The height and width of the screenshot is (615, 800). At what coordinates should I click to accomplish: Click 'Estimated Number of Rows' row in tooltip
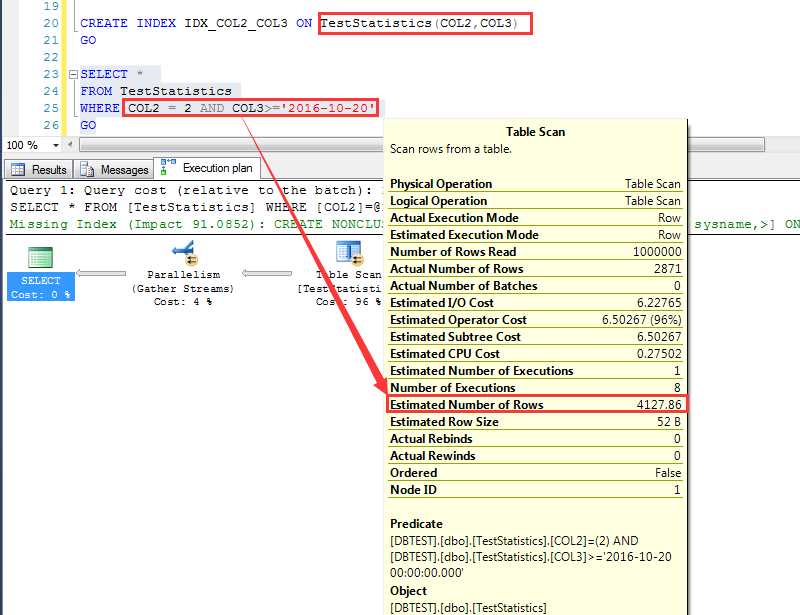(536, 405)
